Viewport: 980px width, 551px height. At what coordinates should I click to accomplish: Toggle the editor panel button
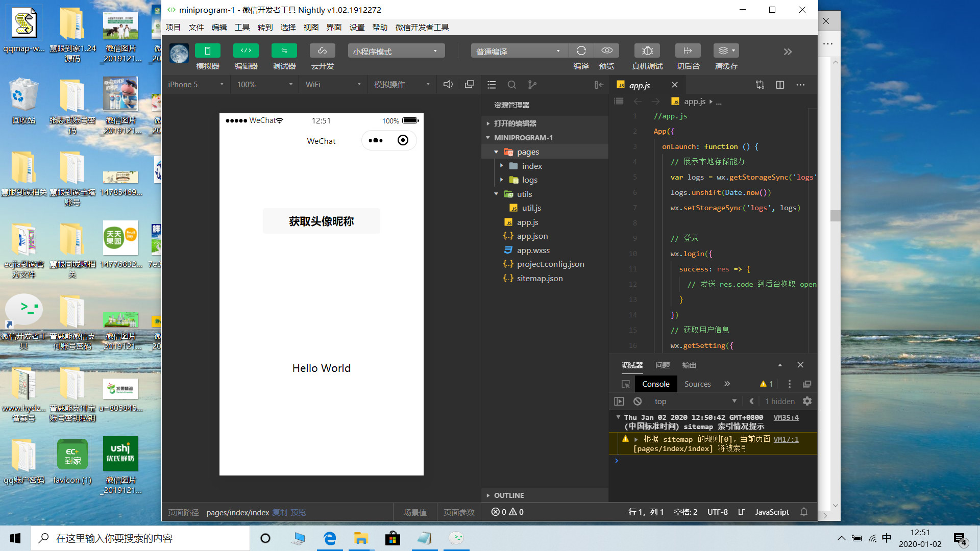(x=246, y=51)
